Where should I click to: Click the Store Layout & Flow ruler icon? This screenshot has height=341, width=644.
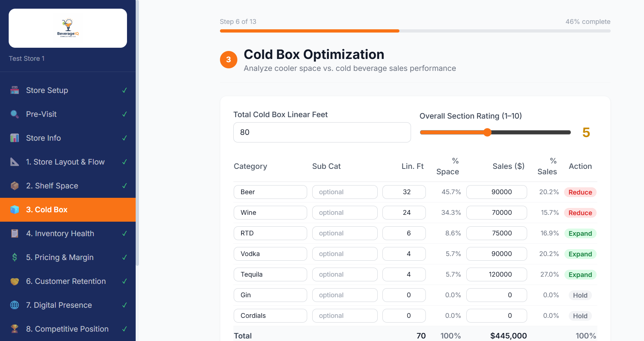tap(14, 162)
